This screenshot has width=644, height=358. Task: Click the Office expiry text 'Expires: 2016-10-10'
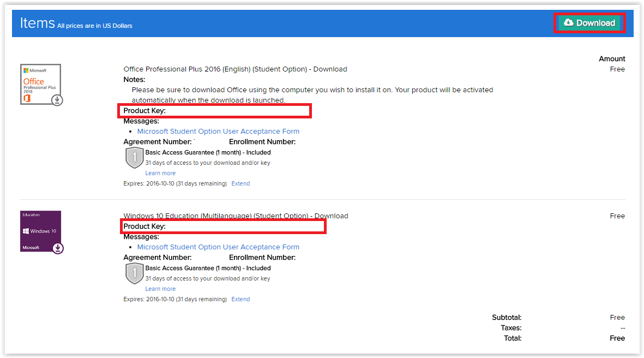[x=149, y=184]
